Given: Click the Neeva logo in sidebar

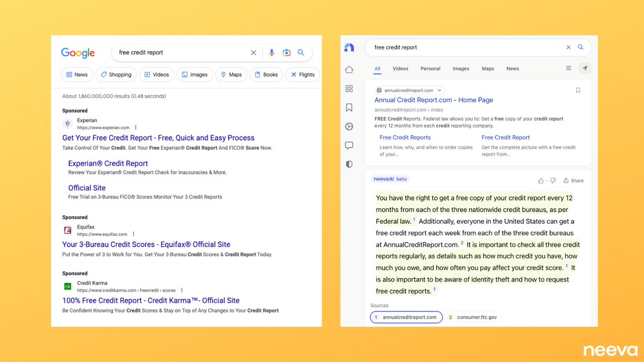Looking at the screenshot, I should [349, 47].
